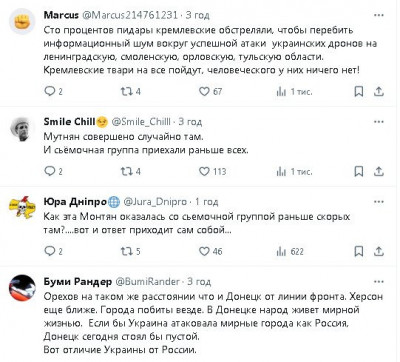Share Marcus's tweet
Screen dimensions: 400x362
coord(378,91)
